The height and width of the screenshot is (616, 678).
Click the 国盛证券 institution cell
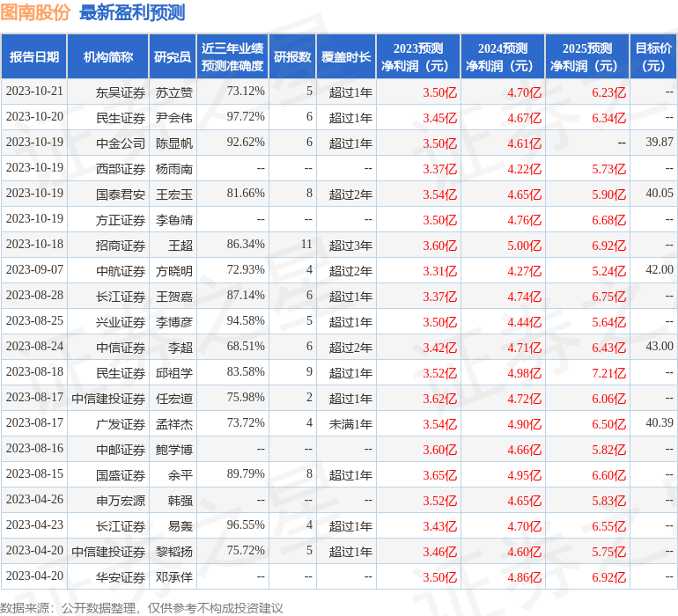pyautogui.click(x=121, y=475)
